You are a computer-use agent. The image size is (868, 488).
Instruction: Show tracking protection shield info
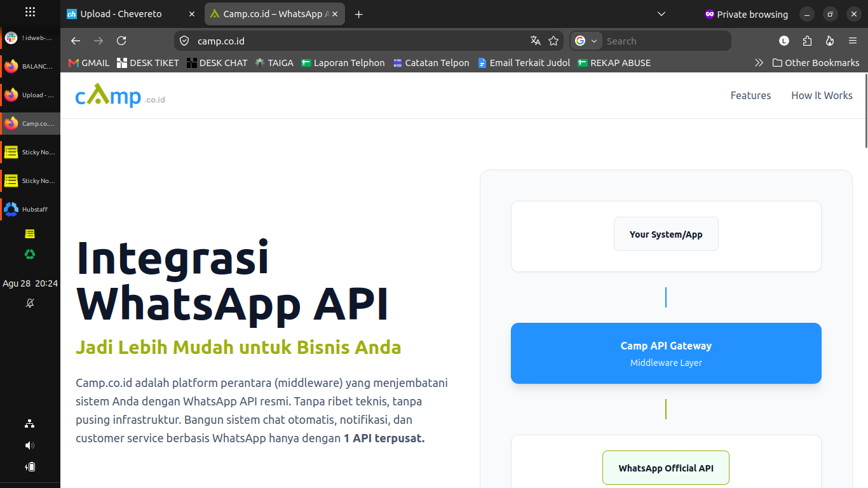184,41
